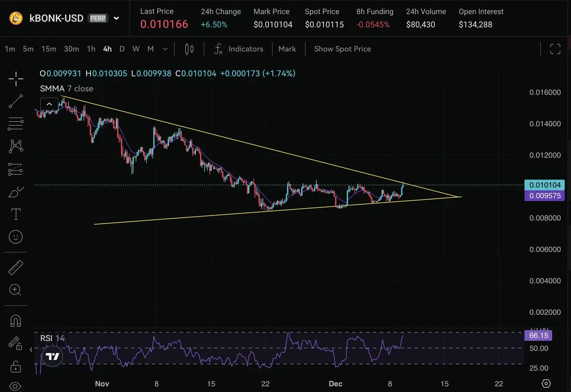Open the emoji icons tool
The image size is (571, 392).
(16, 236)
